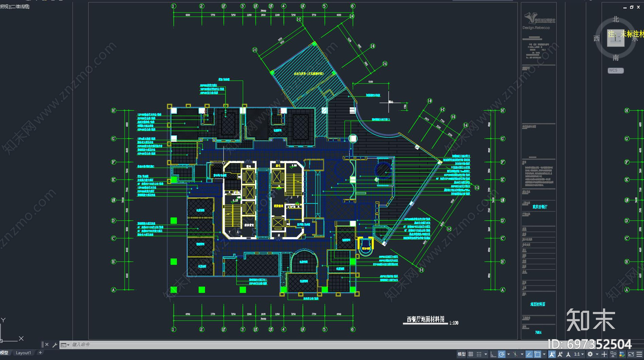This screenshot has width=644, height=360.
Task: Switch to the Layout1 tab
Action: tap(23, 353)
